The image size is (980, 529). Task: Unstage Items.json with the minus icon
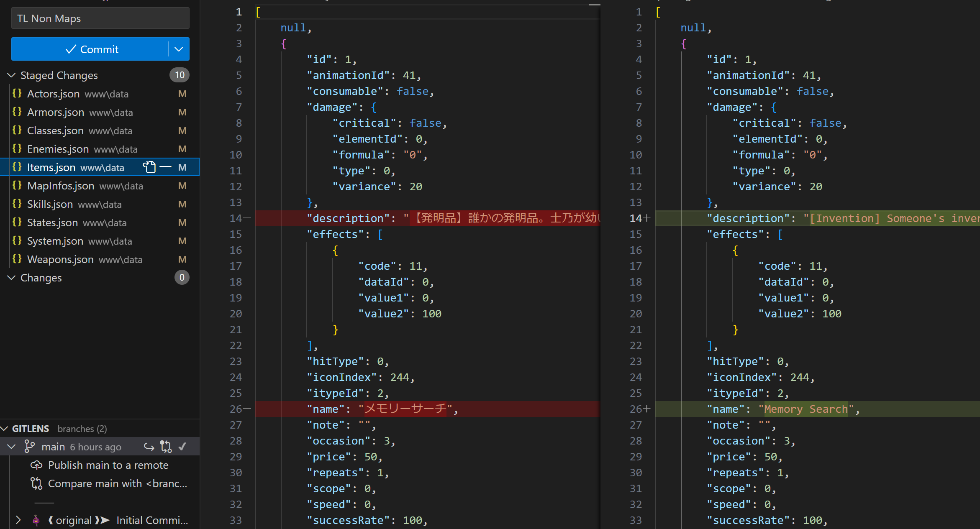(166, 167)
